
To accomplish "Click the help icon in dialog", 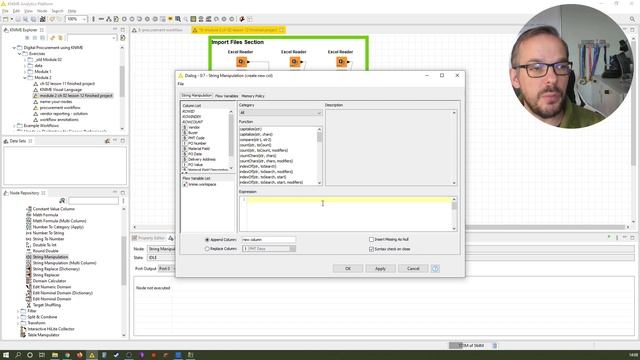I will pyautogui.click(x=435, y=269).
